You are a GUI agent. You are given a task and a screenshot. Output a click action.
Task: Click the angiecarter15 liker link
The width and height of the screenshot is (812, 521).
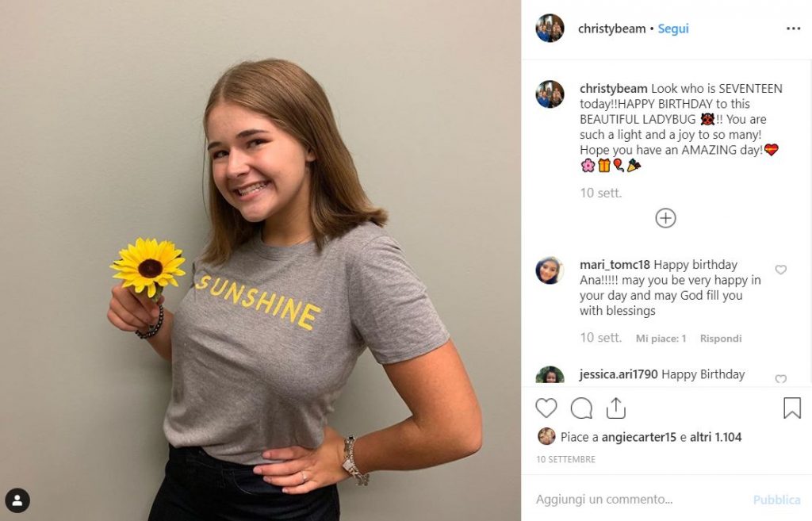tap(638, 437)
